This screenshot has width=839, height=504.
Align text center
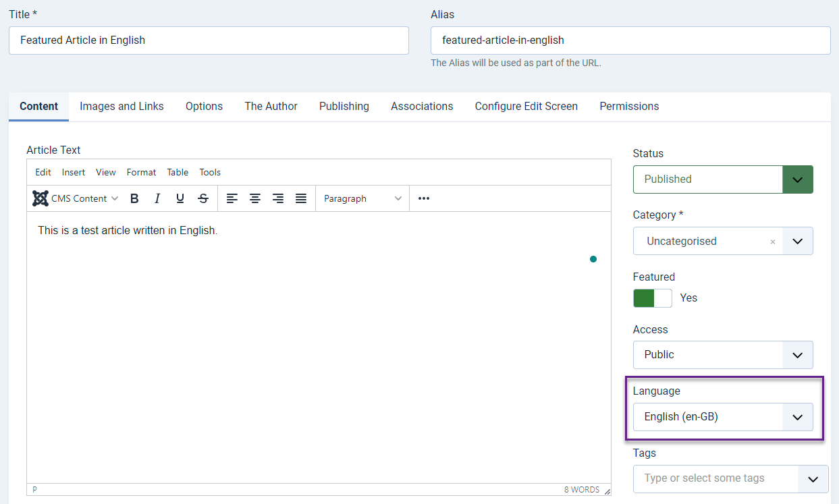255,198
